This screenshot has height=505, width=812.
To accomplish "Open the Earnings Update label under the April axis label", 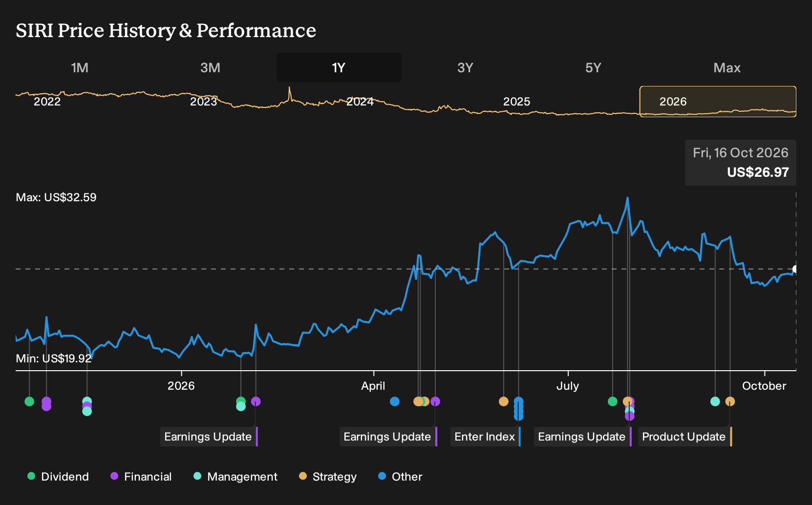I will point(388,437).
